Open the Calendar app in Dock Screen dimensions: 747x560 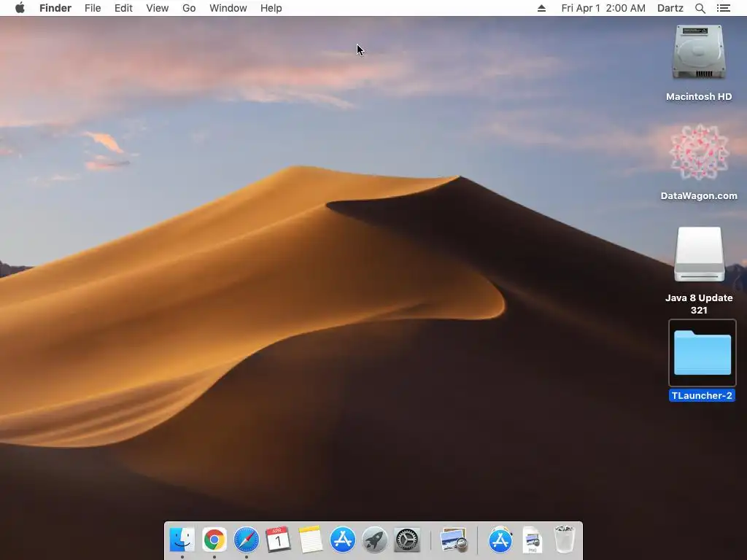[278, 540]
